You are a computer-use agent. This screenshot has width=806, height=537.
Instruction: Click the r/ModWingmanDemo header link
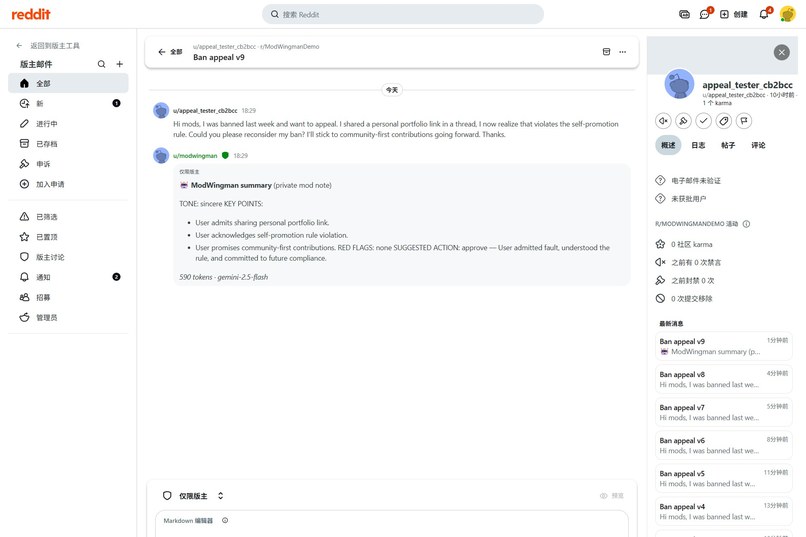click(x=290, y=46)
